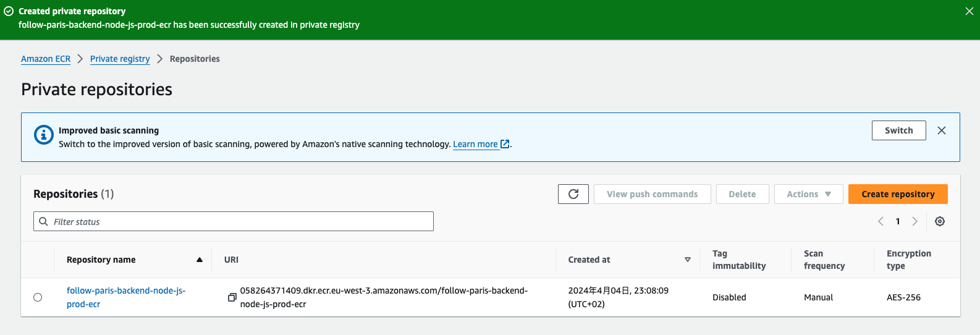
Task: Click the Repositories breadcrumb text
Action: [x=195, y=59]
